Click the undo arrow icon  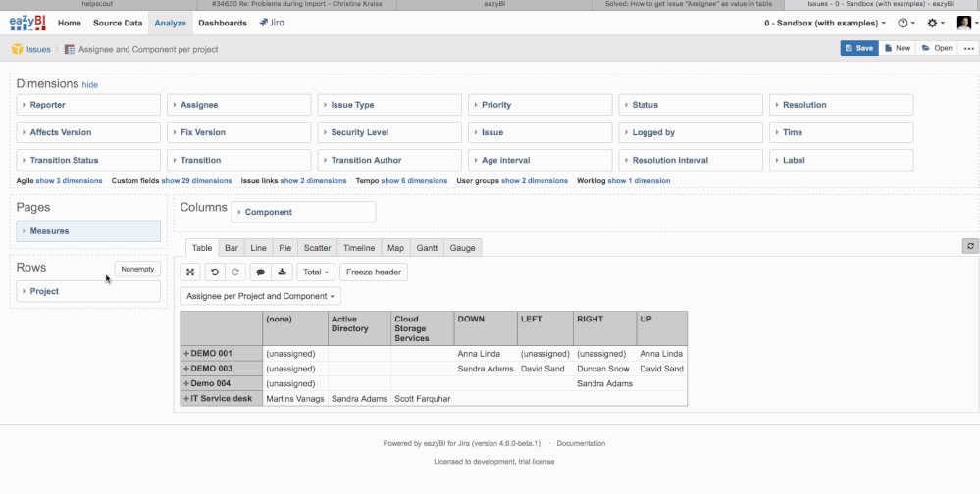(x=215, y=272)
